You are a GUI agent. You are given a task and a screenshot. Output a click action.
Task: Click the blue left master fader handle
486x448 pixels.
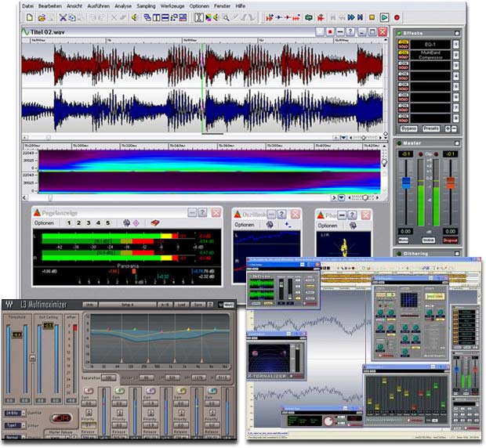pyautogui.click(x=406, y=183)
